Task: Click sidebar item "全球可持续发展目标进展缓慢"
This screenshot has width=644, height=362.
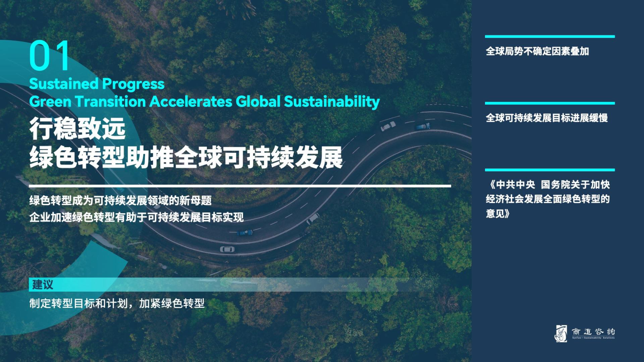Action: pos(547,118)
